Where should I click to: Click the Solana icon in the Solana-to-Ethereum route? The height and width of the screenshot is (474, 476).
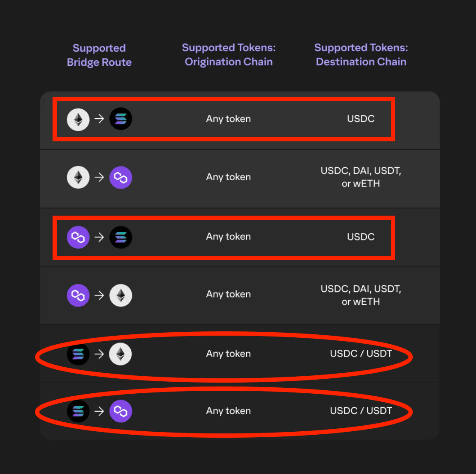pyautogui.click(x=78, y=354)
